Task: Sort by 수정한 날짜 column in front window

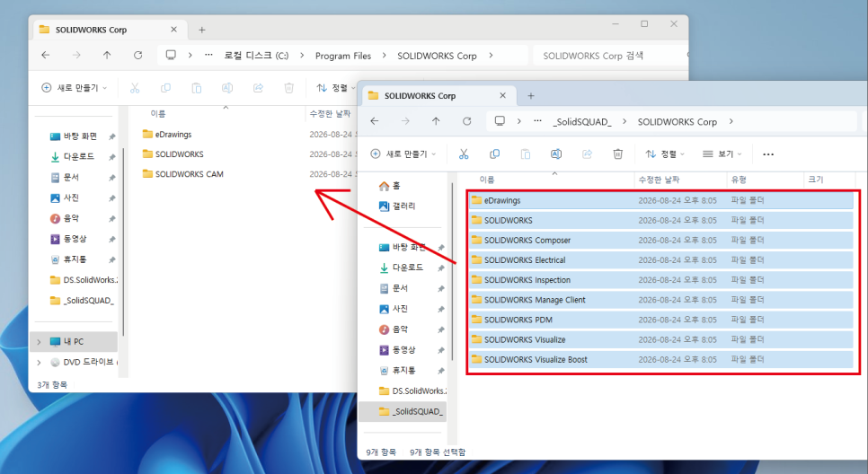Action: 659,180
